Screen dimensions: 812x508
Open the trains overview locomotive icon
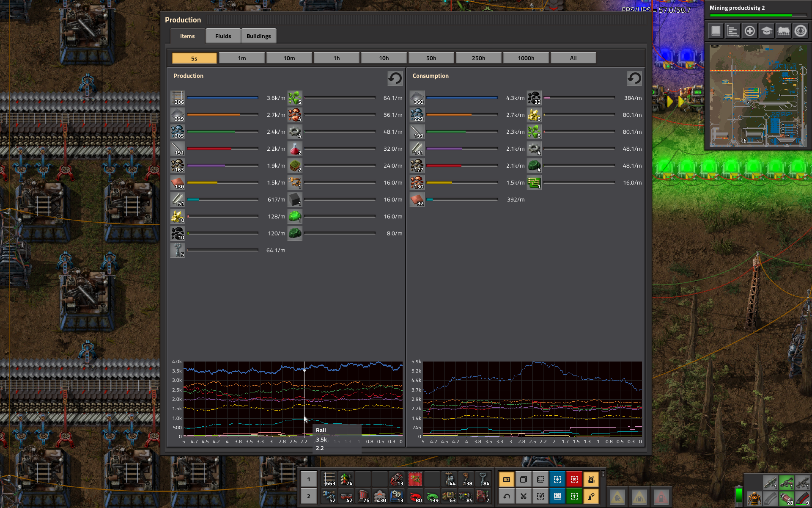(783, 31)
